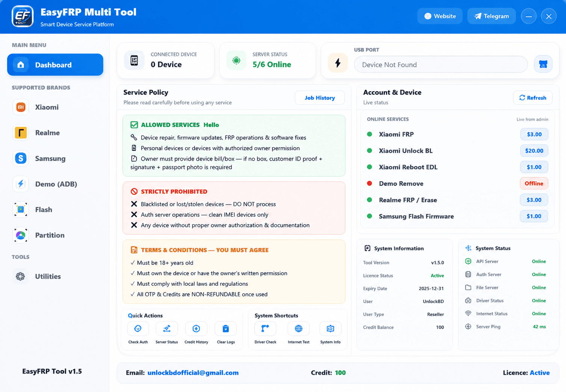The width and height of the screenshot is (566, 392).
Task: Select the Flash icon in sidebar
Action: coord(21,210)
